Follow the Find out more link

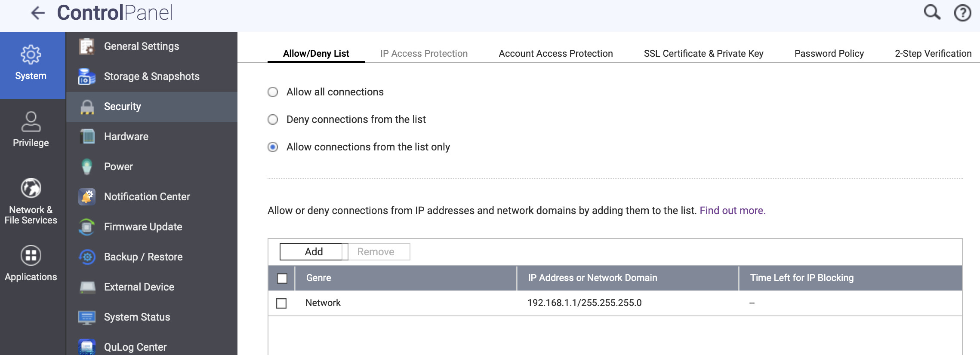732,211
